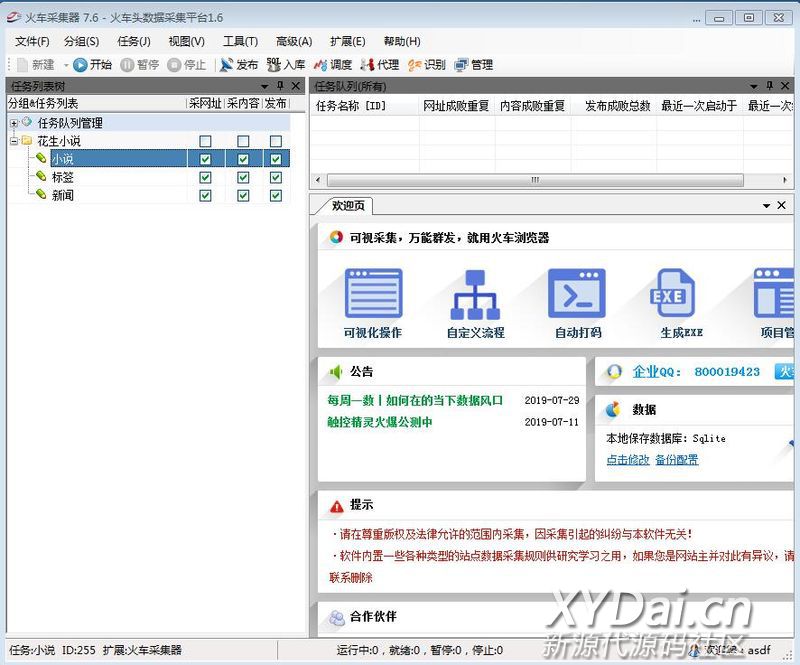Open the 每周一数 announcement link
800x665 pixels.
(415, 401)
